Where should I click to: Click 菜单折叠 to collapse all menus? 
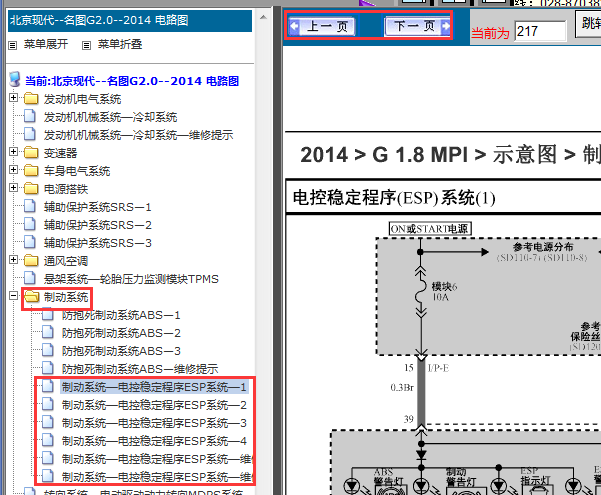(x=120, y=44)
